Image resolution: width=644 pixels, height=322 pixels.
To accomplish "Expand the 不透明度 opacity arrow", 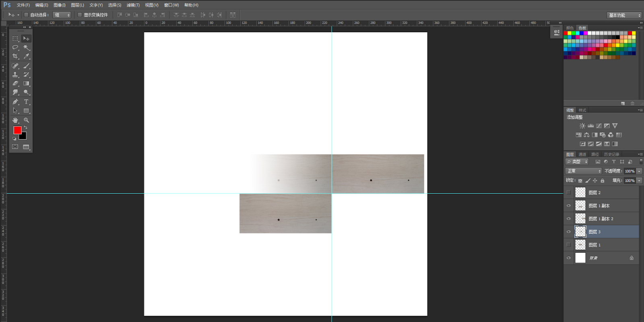I will pos(639,171).
